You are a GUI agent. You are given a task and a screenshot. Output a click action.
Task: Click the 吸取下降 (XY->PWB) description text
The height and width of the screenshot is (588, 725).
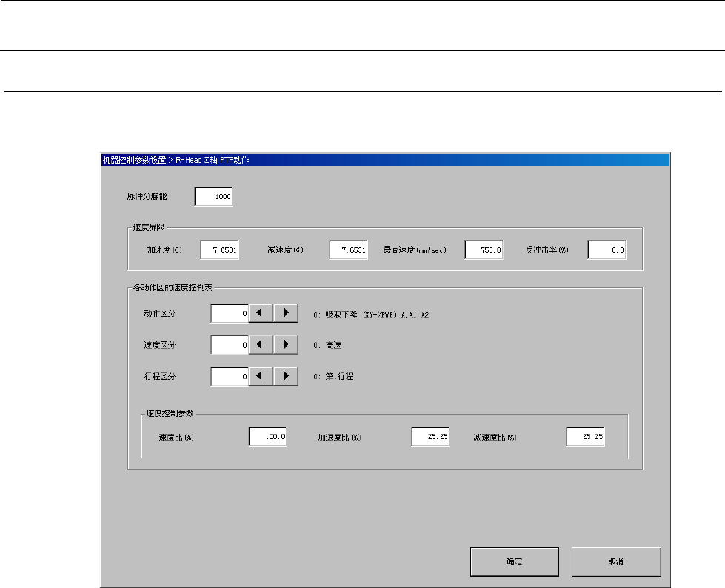coord(371,315)
